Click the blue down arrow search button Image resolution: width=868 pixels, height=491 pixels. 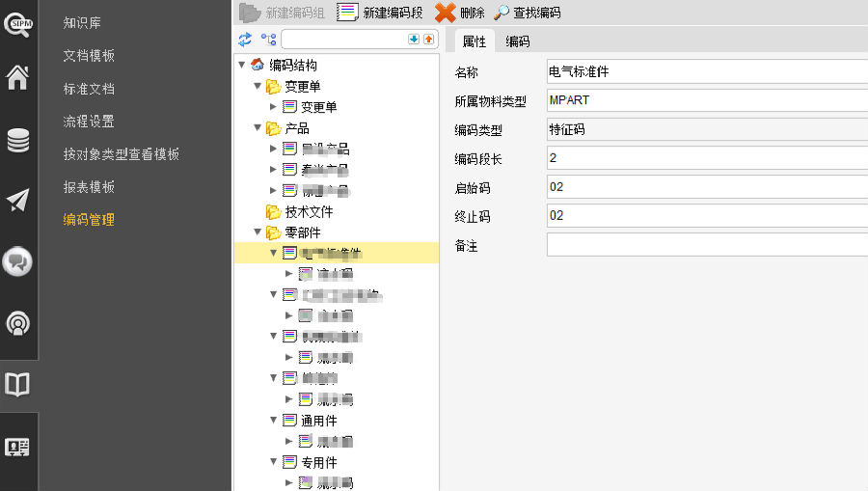[414, 39]
